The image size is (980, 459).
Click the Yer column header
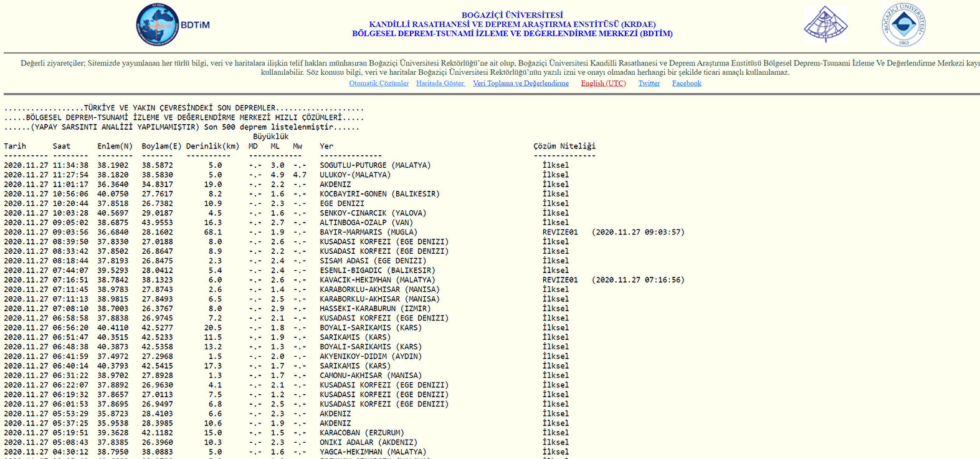point(326,147)
